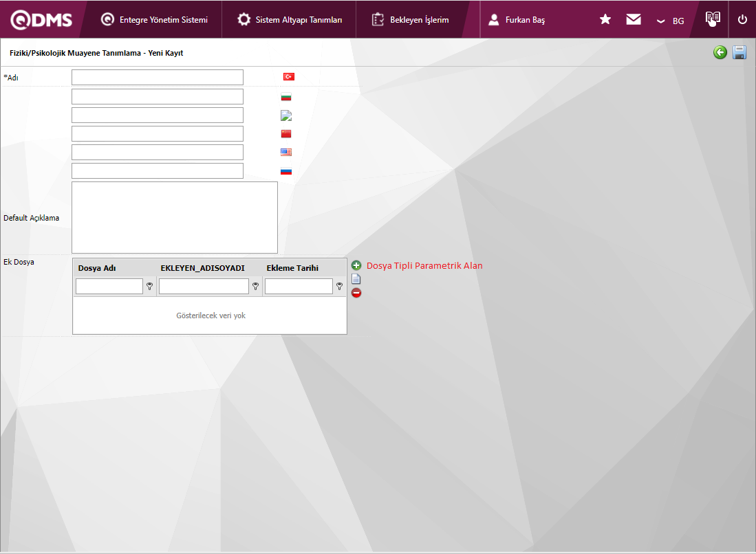Click the green plus add file icon
756x554 pixels.
tap(356, 265)
